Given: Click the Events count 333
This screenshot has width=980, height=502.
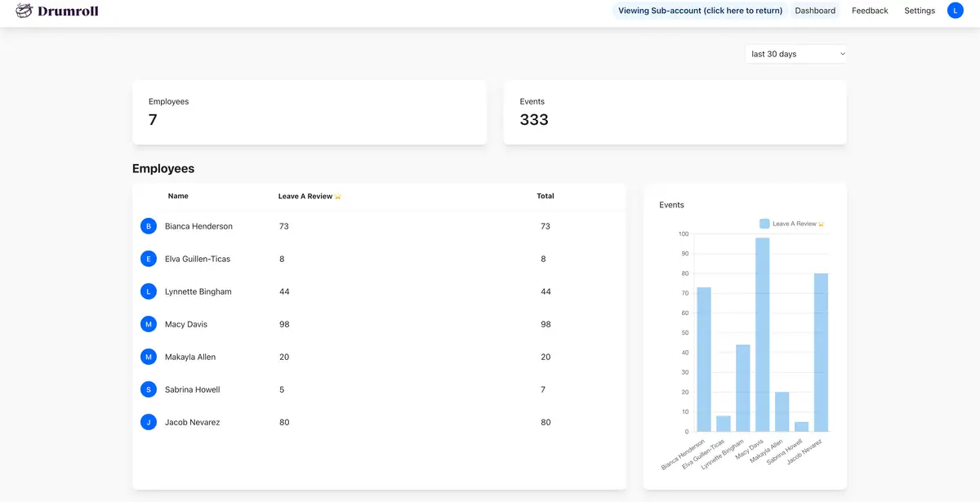Looking at the screenshot, I should tap(534, 120).
